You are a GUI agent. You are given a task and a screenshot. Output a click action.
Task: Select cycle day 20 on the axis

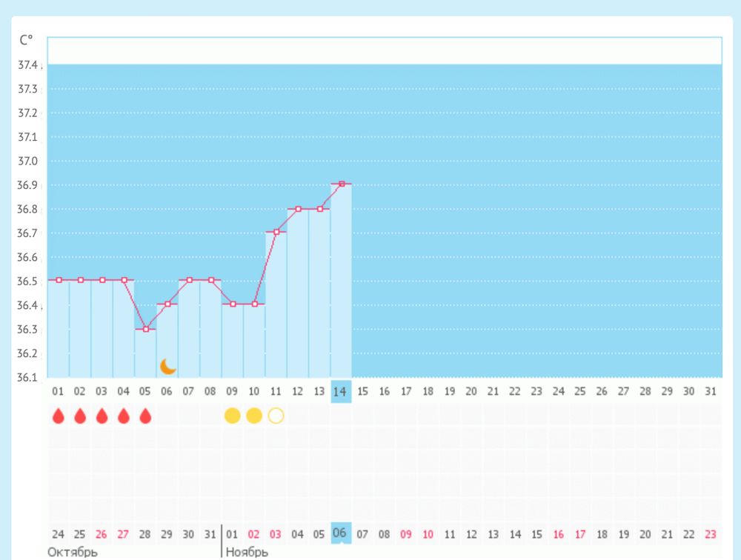[471, 392]
